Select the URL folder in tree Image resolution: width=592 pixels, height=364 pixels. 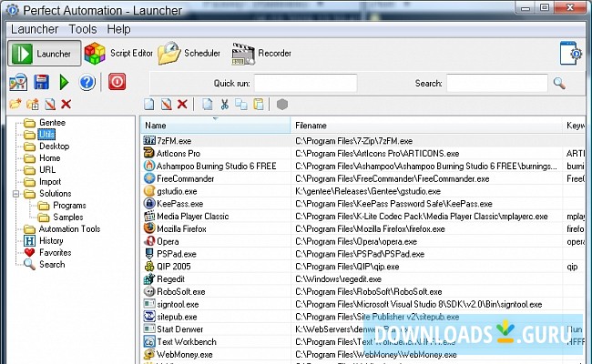47,170
